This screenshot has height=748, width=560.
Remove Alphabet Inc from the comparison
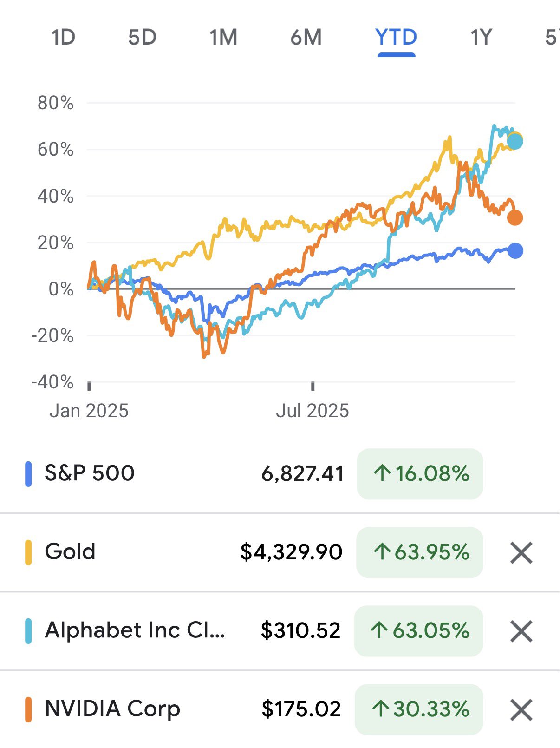(x=521, y=631)
